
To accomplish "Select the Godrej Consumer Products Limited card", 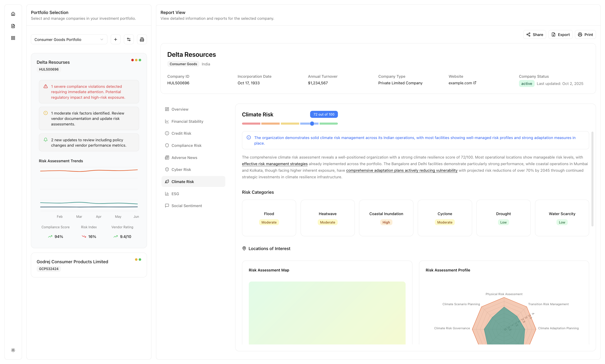I will click(x=89, y=265).
